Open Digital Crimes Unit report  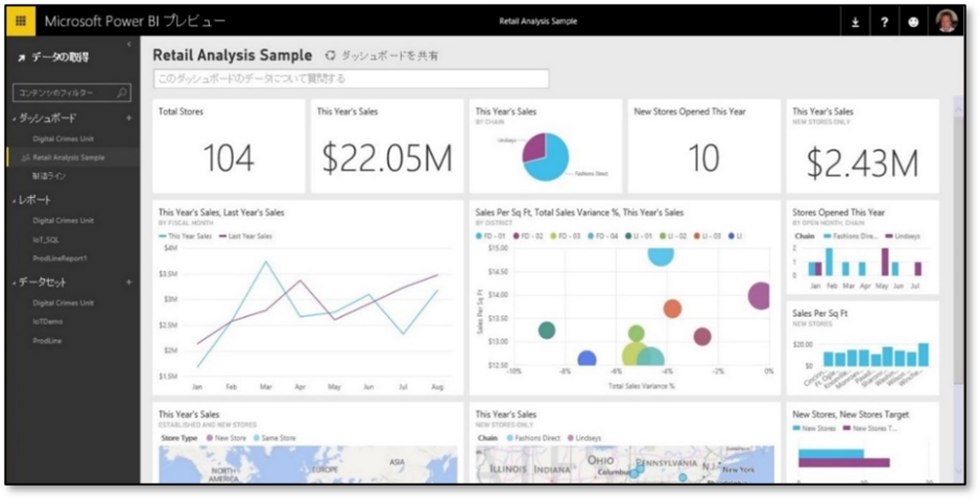click(63, 220)
